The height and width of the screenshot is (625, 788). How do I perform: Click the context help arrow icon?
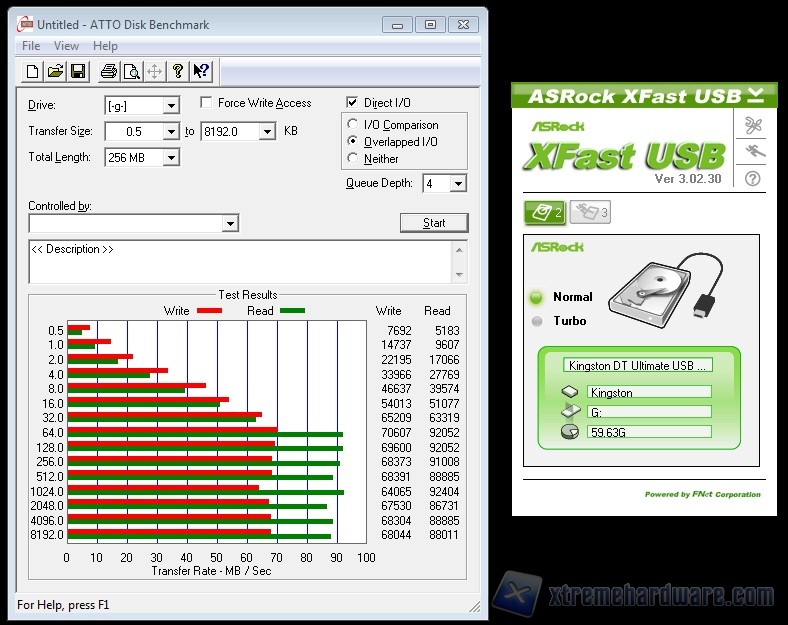coord(201,71)
